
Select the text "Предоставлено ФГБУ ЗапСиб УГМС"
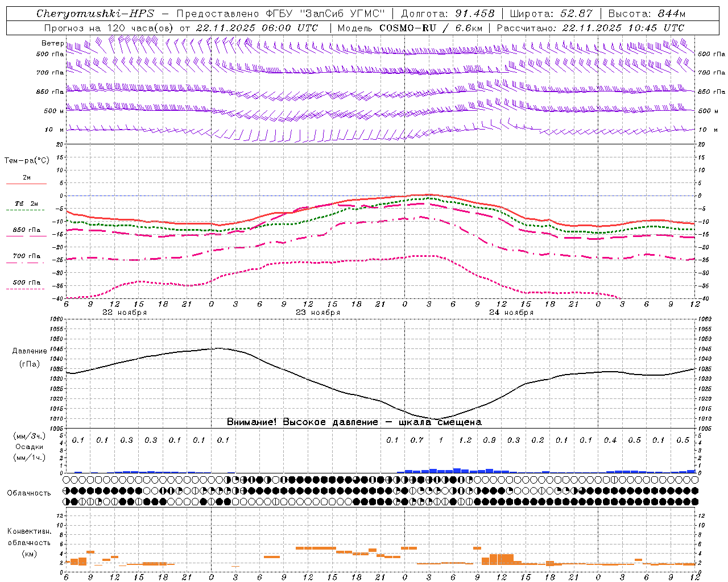pos(281,14)
